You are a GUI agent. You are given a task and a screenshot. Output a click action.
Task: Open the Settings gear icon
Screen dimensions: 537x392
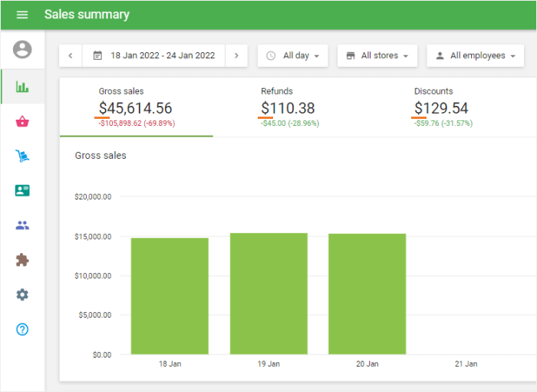pos(22,295)
